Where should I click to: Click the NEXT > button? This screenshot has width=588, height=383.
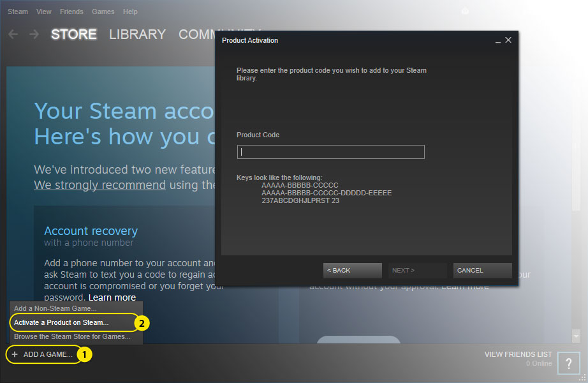point(417,271)
